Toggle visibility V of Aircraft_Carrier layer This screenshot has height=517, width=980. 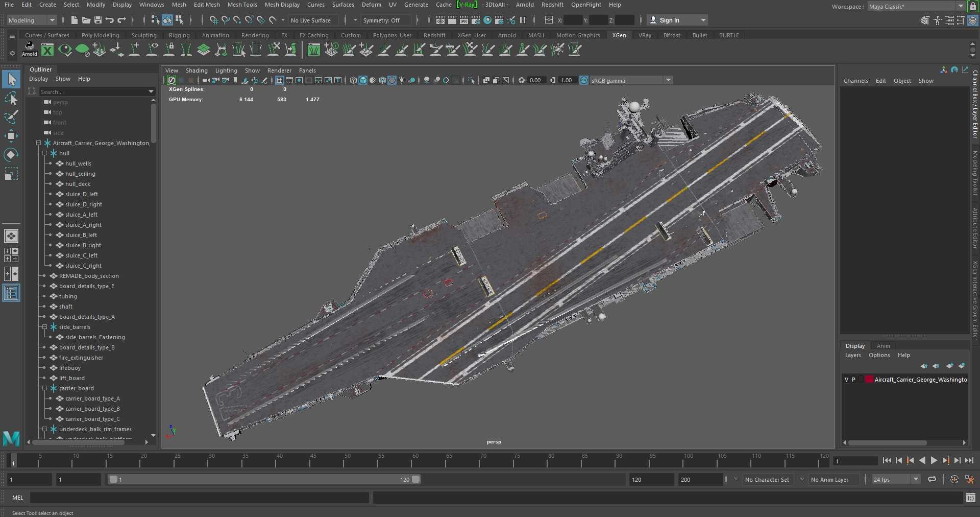846,380
